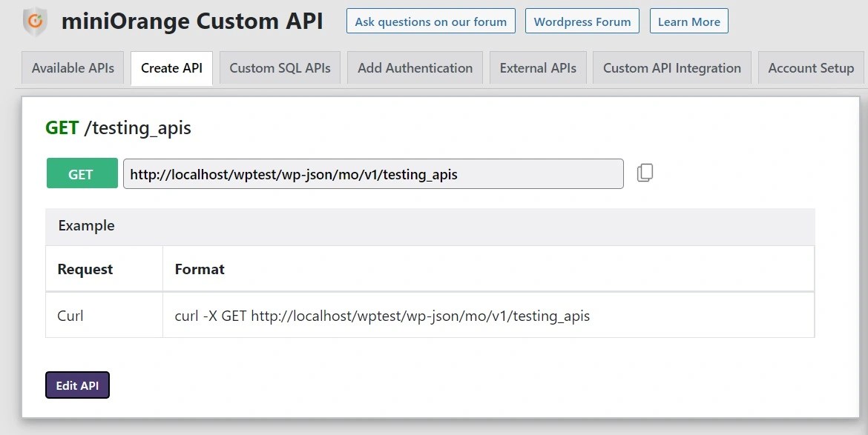Open the Custom SQL APIs tab

pos(279,67)
